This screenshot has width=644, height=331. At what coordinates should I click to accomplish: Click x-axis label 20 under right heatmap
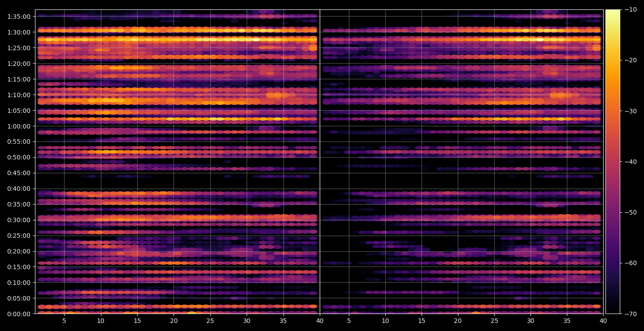point(458,321)
